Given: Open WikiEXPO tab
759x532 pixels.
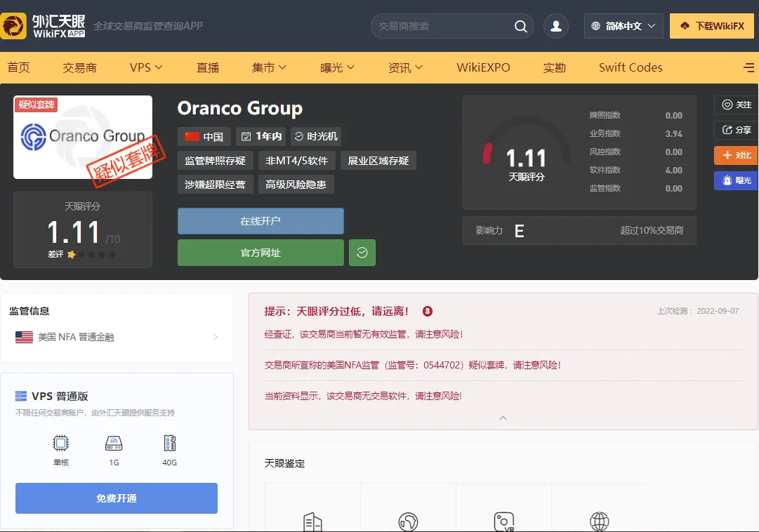Looking at the screenshot, I should click(483, 68).
